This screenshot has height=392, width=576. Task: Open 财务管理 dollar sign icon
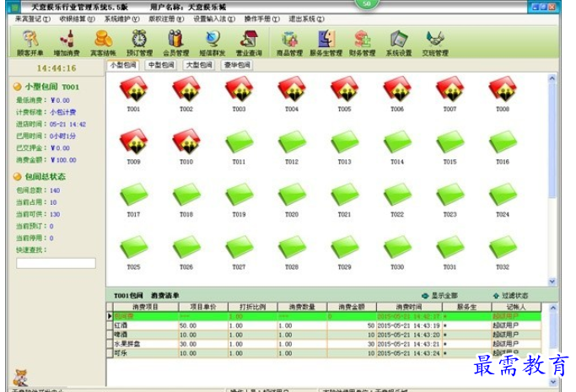click(x=362, y=43)
